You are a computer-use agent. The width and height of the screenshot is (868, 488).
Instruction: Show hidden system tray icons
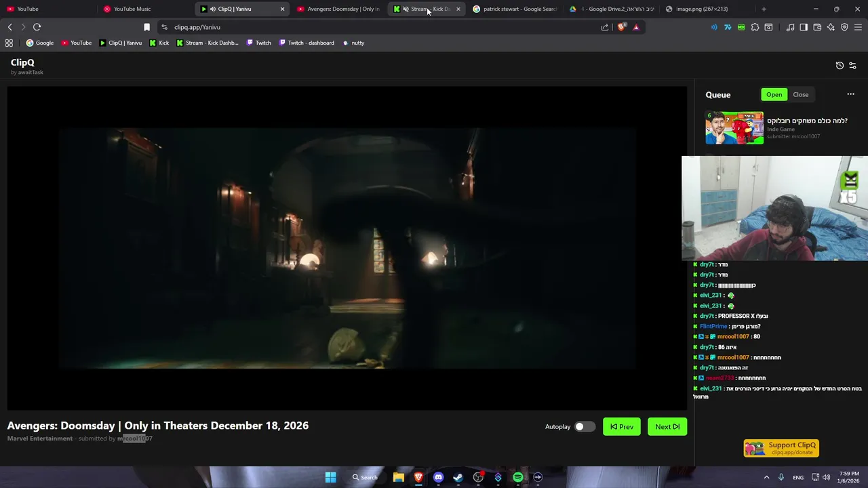[x=766, y=477]
